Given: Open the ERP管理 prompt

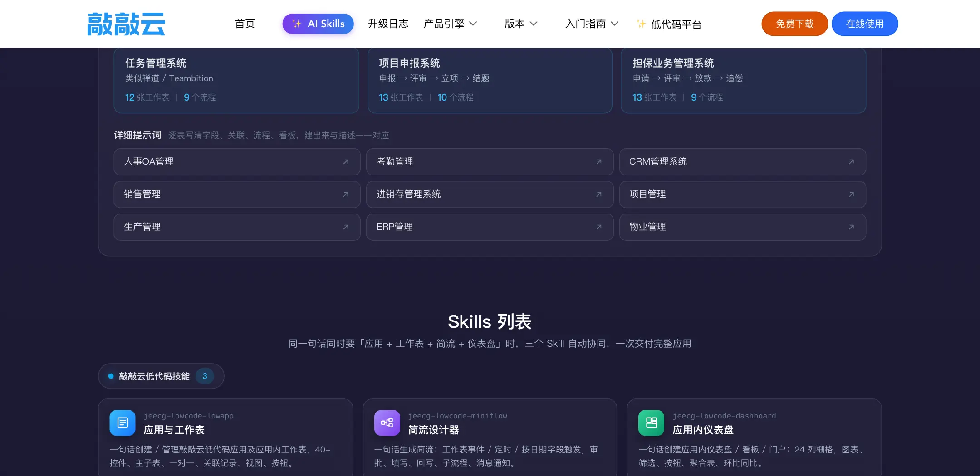Looking at the screenshot, I should coord(490,227).
